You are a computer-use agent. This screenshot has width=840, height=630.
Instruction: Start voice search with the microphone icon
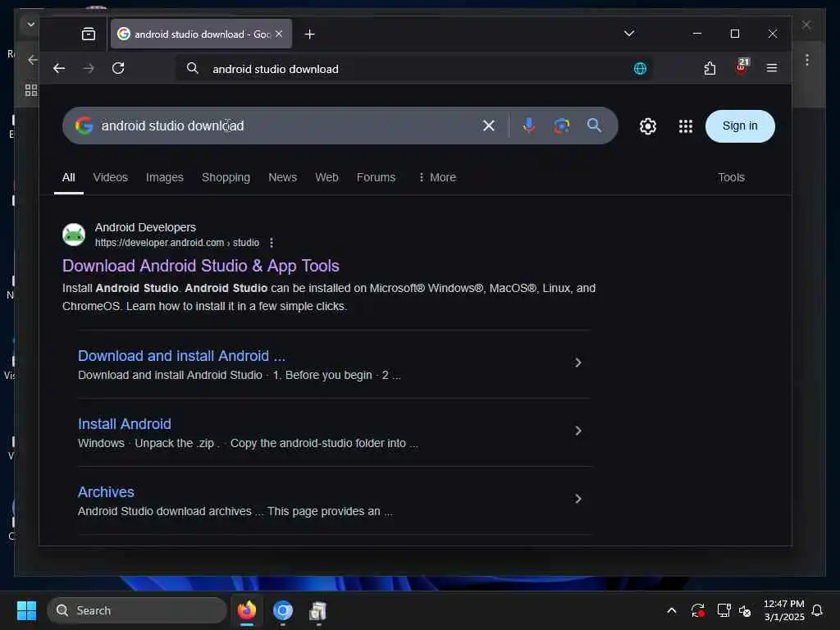pos(529,126)
